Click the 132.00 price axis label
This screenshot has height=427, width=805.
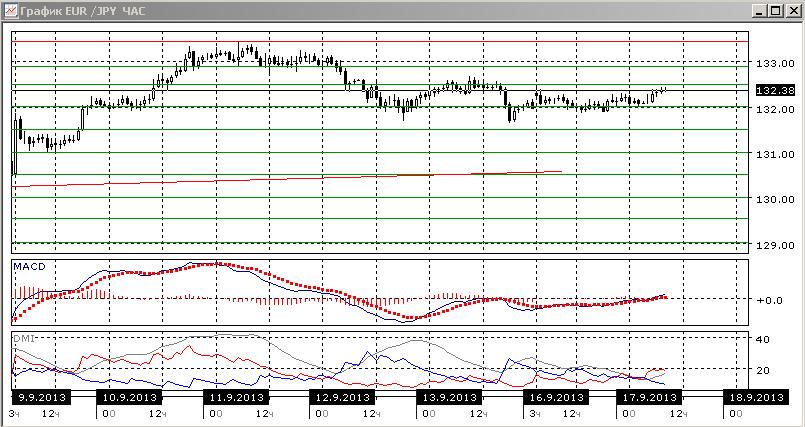[x=774, y=109]
